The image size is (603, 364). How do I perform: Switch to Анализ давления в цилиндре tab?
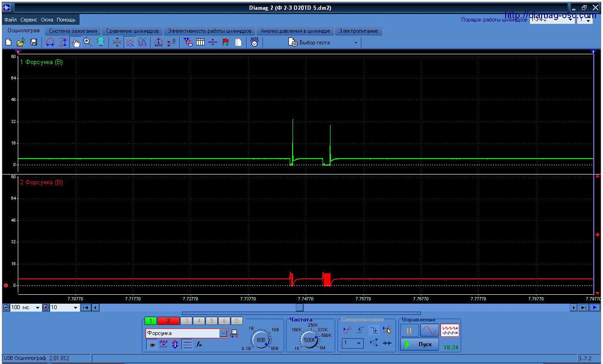tap(295, 31)
